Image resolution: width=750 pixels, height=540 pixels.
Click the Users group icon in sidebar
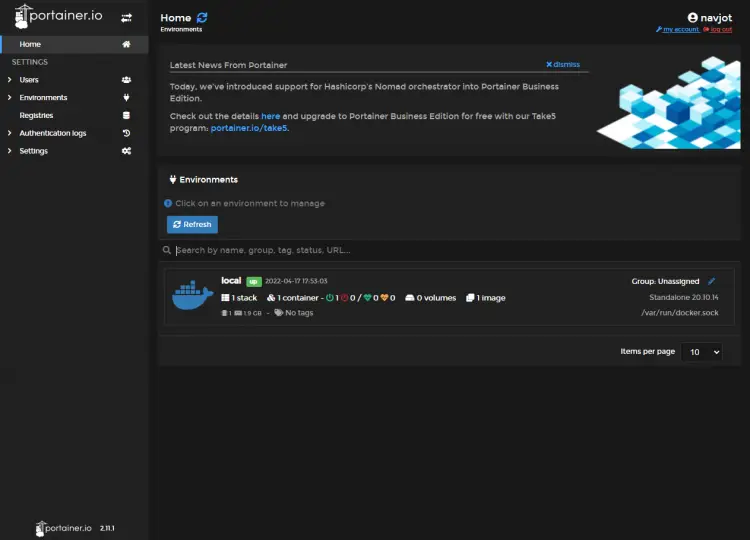point(126,80)
